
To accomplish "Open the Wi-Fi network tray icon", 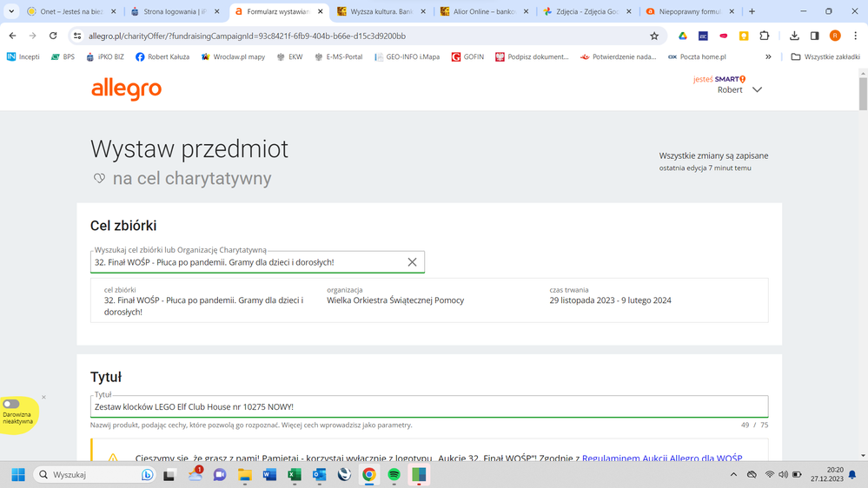I will (770, 475).
